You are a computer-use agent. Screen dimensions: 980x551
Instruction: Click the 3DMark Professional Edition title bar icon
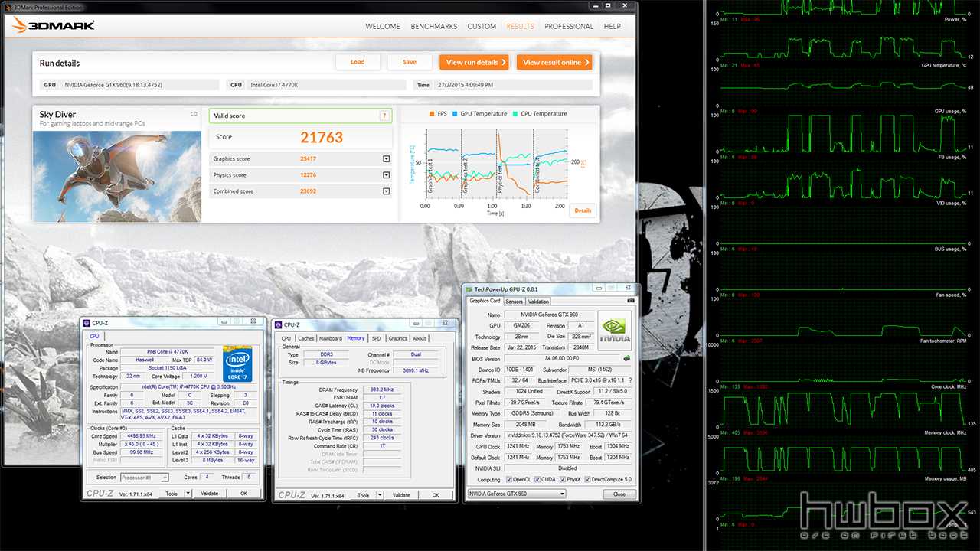7,6
